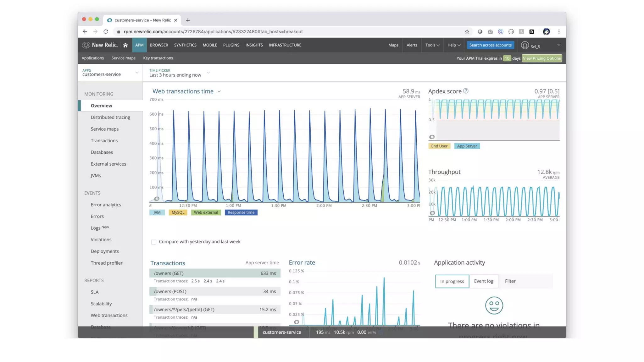644x362 pixels.
Task: Click View Pricing Options button
Action: point(541,58)
